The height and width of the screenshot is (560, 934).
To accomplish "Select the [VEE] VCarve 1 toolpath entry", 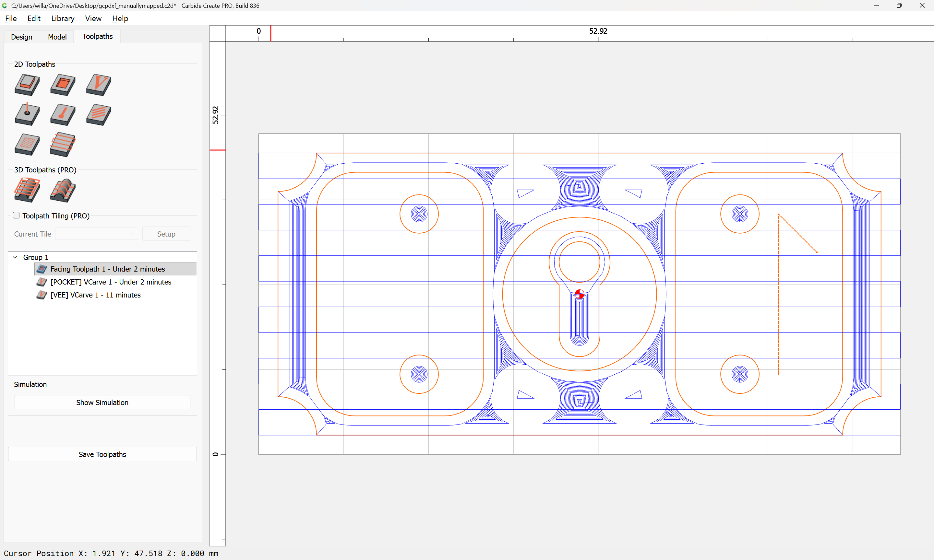I will pyautogui.click(x=96, y=295).
